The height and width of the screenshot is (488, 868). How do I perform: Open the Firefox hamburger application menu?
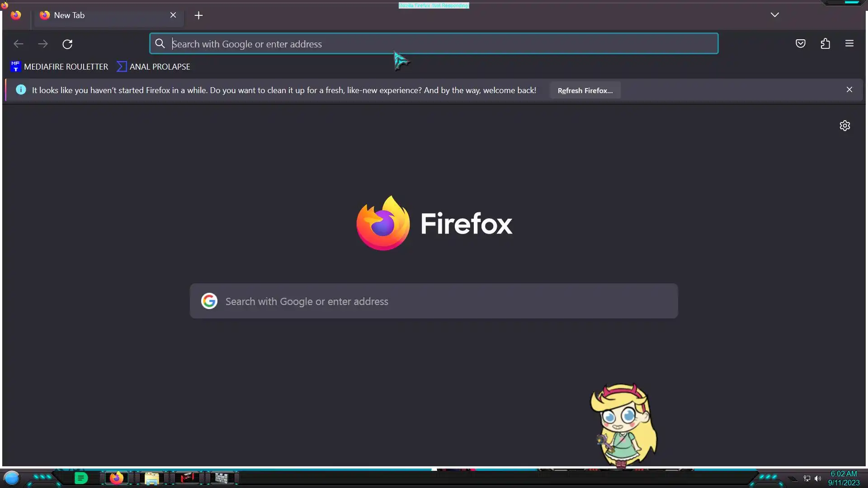[x=849, y=44]
